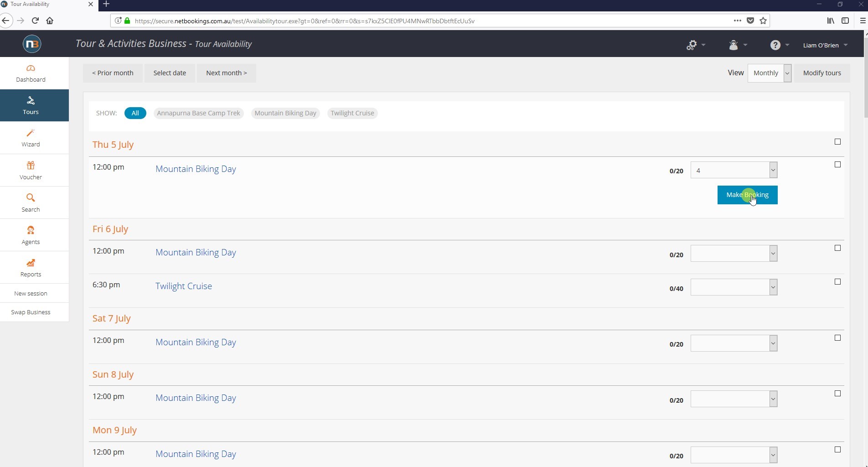
Task: Open quantity dropdown for Mon 9 July tour
Action: click(x=734, y=455)
